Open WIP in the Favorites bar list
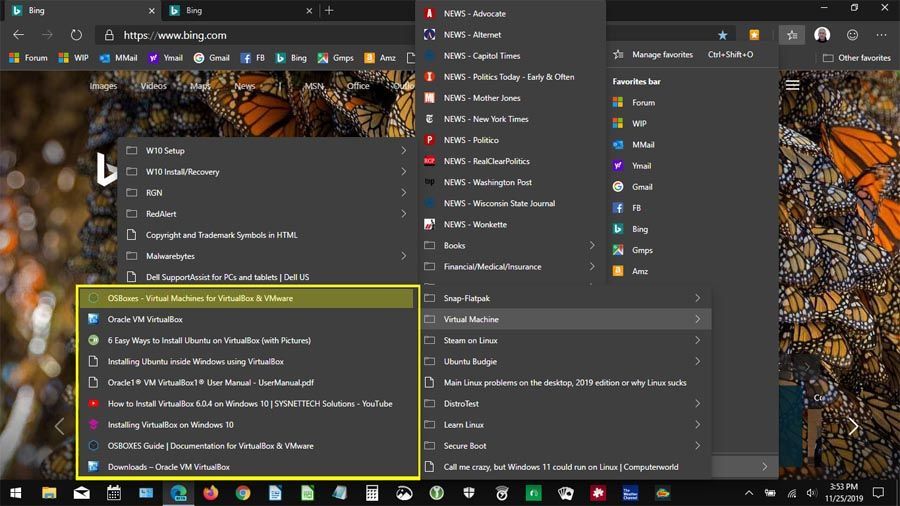This screenshot has width=900, height=506. click(x=692, y=123)
